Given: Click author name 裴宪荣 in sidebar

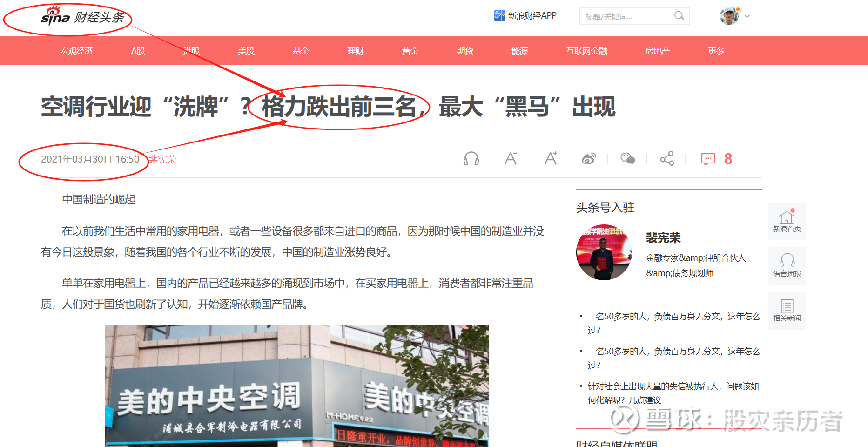Looking at the screenshot, I should point(663,238).
